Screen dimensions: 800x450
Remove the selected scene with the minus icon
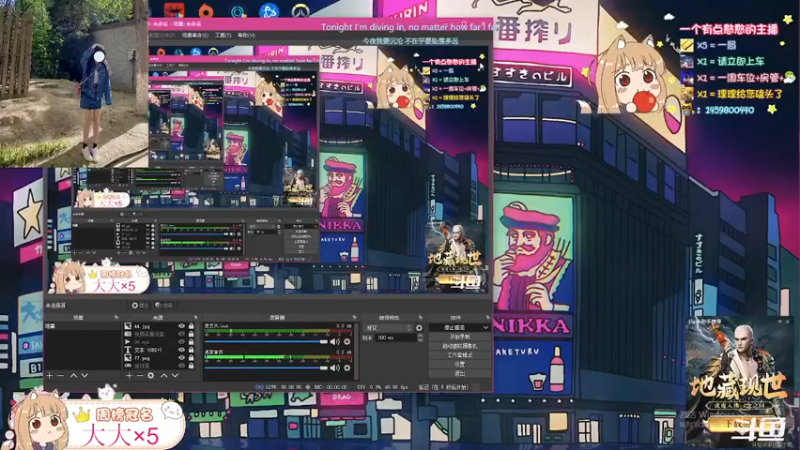point(60,376)
